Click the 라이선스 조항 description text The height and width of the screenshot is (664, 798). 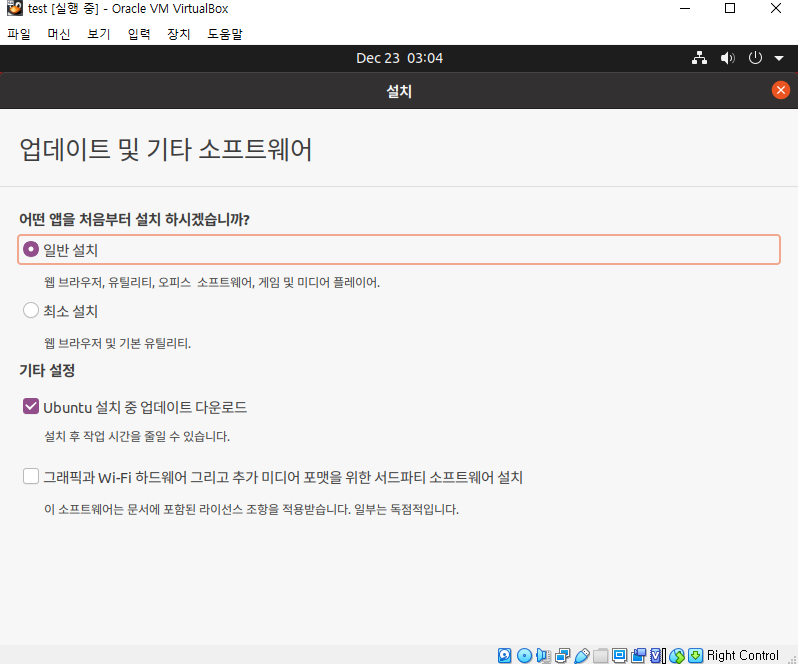(x=251, y=509)
